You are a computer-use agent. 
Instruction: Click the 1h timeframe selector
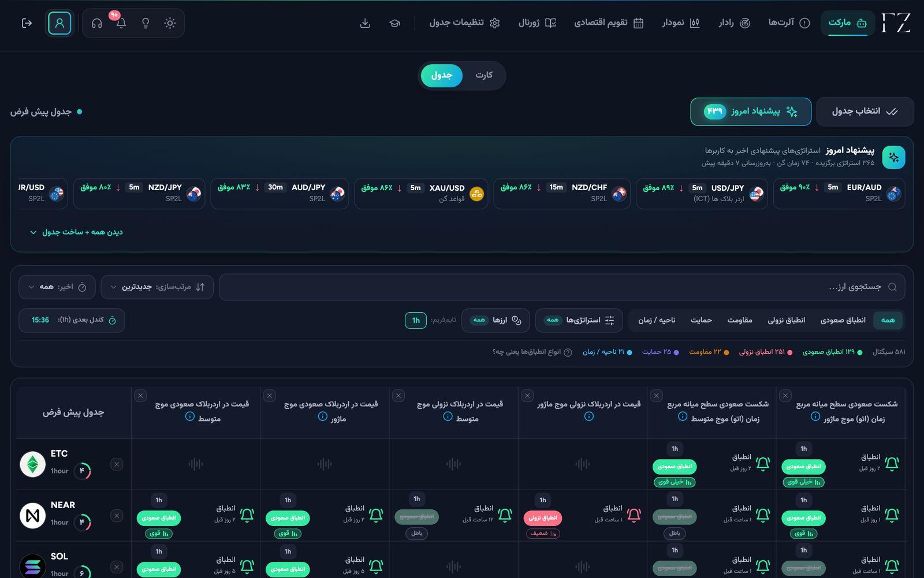(x=416, y=320)
